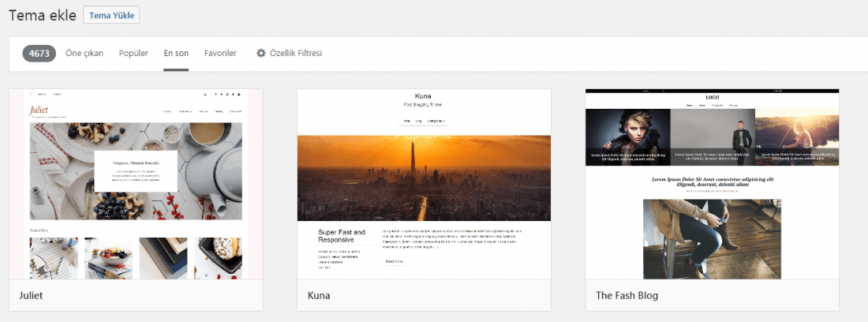Go to the Favoriler tab
868x322 pixels.
coord(220,54)
